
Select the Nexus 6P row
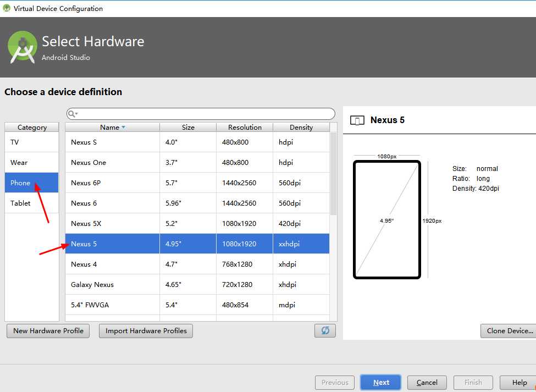tap(197, 183)
